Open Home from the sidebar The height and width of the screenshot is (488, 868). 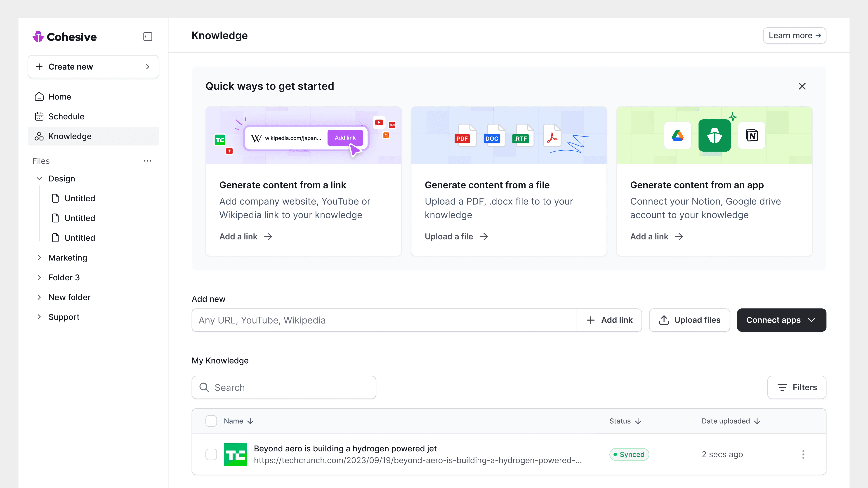tap(60, 97)
